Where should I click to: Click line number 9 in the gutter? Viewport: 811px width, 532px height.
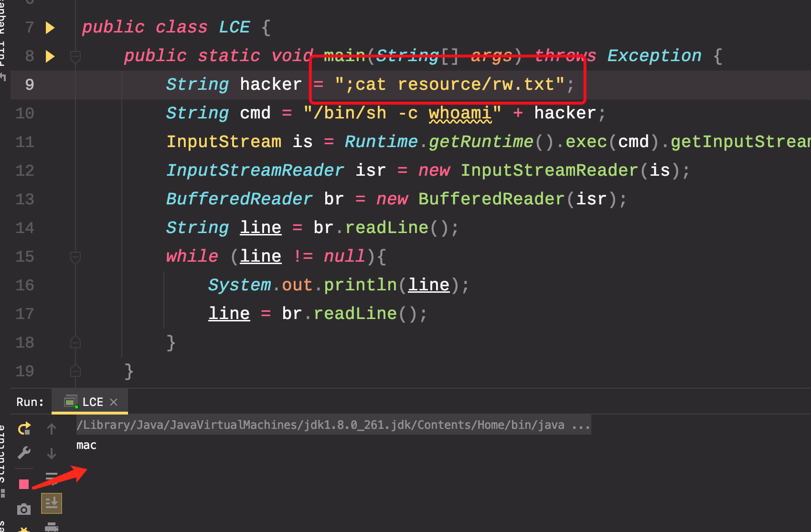coord(30,85)
